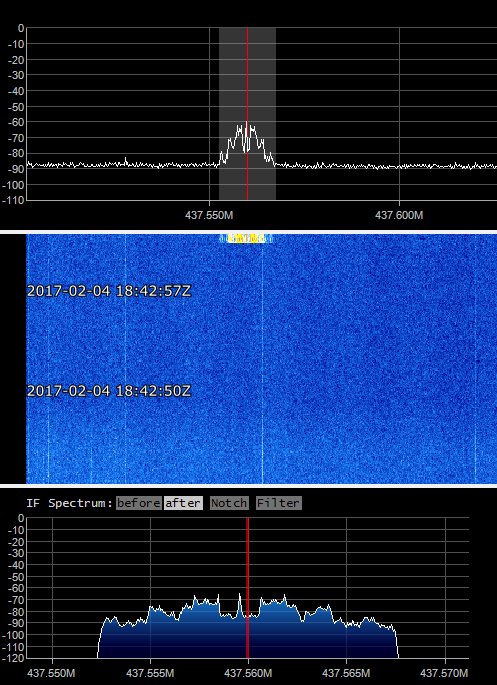Click the 437.600M label on main spectrum axis

[399, 215]
